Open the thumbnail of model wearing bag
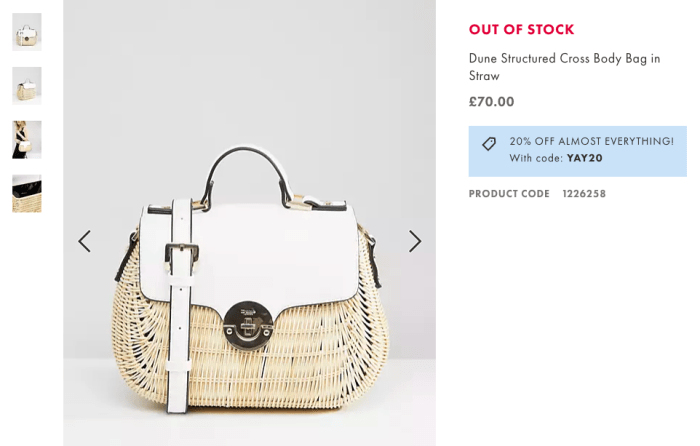The height and width of the screenshot is (446, 700). 27,140
